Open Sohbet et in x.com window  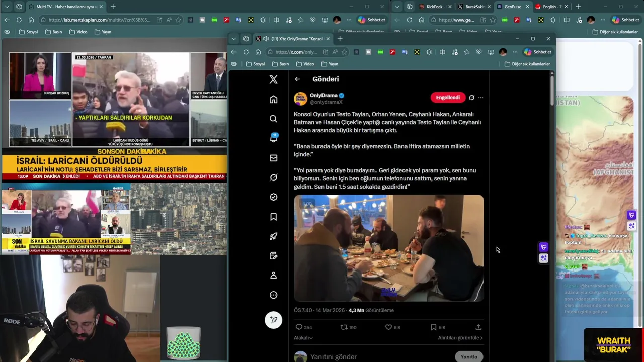(x=537, y=52)
